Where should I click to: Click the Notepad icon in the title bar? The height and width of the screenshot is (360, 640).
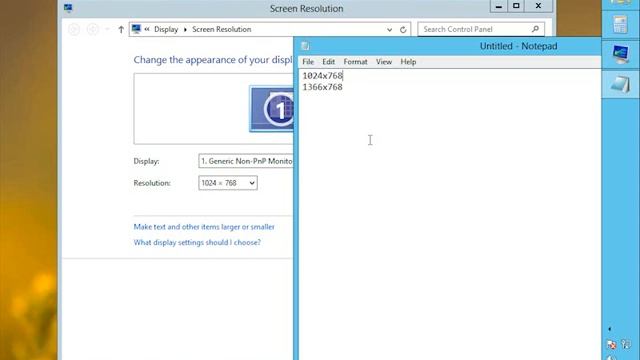tap(305, 46)
